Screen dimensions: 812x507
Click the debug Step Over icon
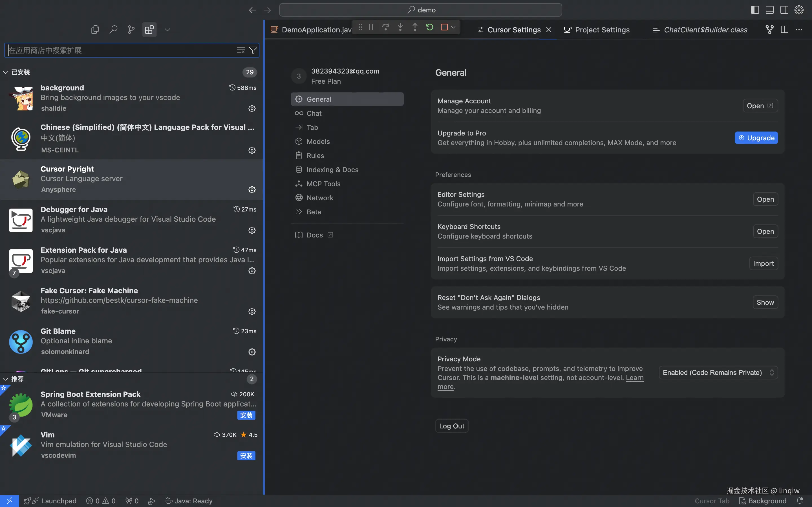pos(385,27)
